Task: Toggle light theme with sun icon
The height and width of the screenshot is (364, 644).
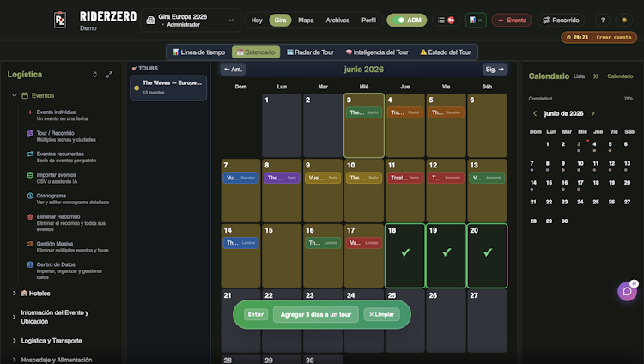Action: [624, 20]
